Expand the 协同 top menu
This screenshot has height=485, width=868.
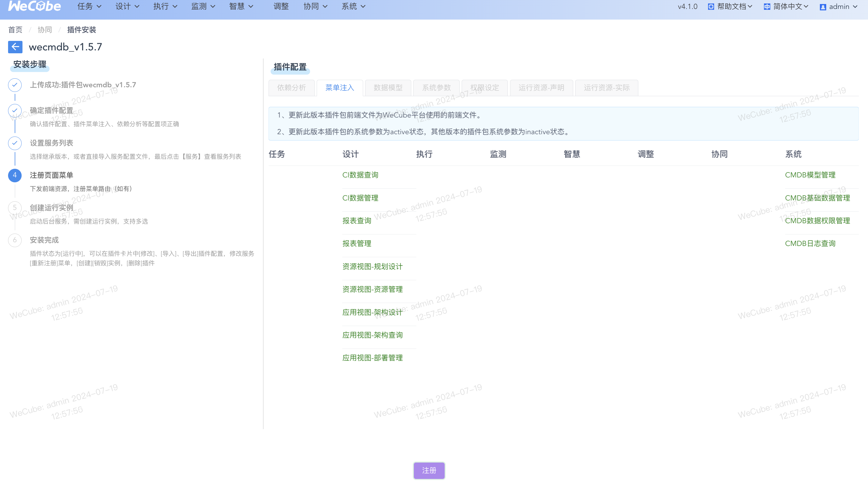point(315,6)
